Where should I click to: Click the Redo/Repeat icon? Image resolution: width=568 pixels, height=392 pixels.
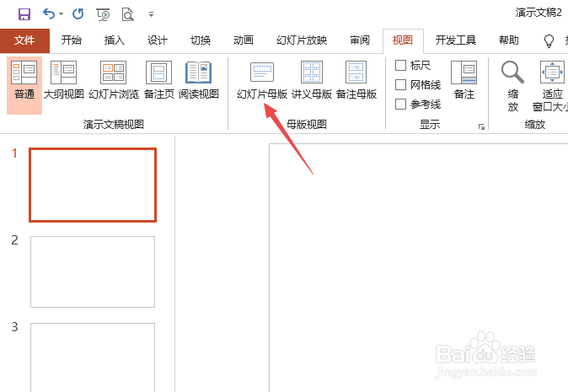(x=78, y=14)
